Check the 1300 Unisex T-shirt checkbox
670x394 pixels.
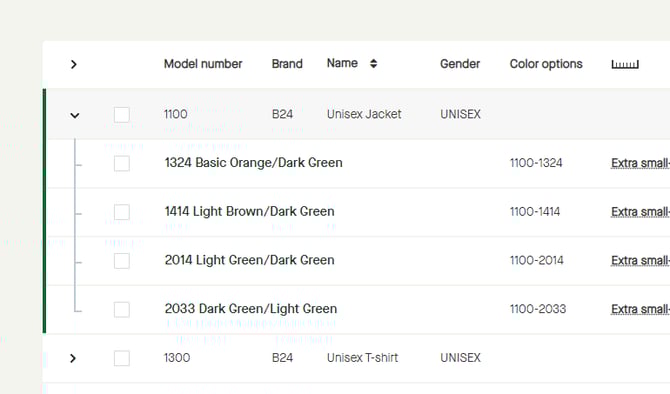122,358
